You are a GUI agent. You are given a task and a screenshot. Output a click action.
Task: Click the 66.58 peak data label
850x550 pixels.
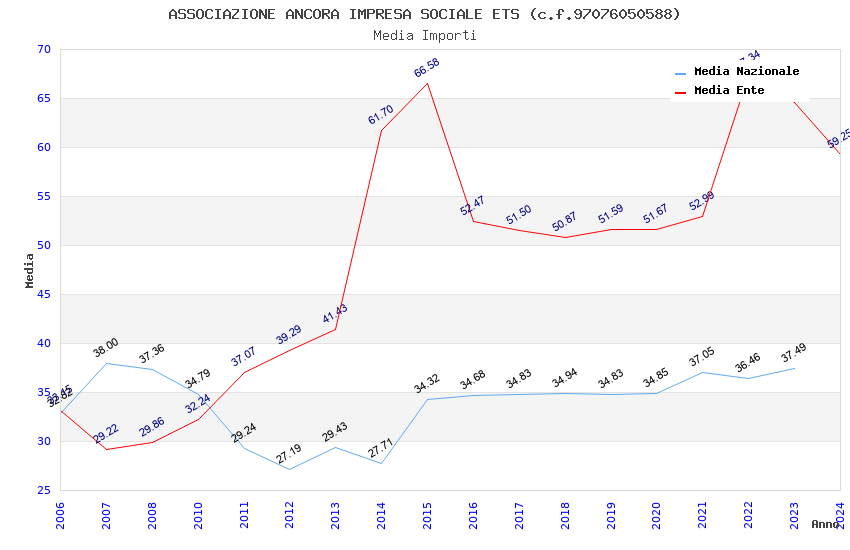[427, 68]
